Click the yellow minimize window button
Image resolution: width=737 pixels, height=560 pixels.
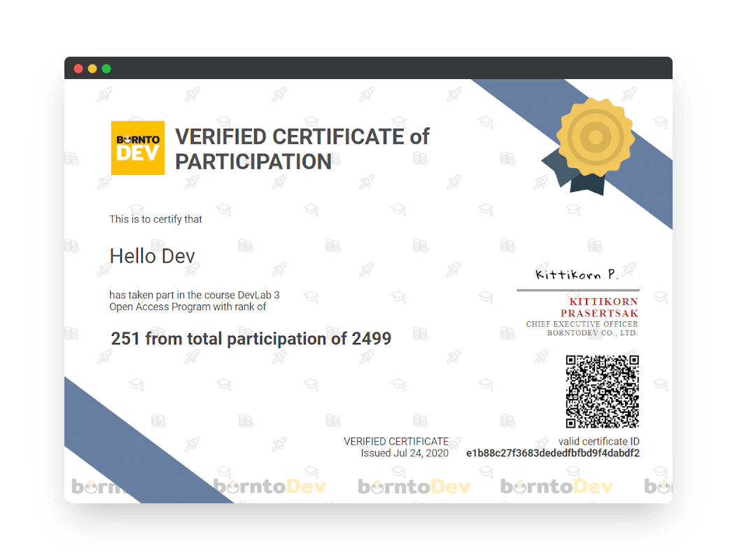(92, 69)
